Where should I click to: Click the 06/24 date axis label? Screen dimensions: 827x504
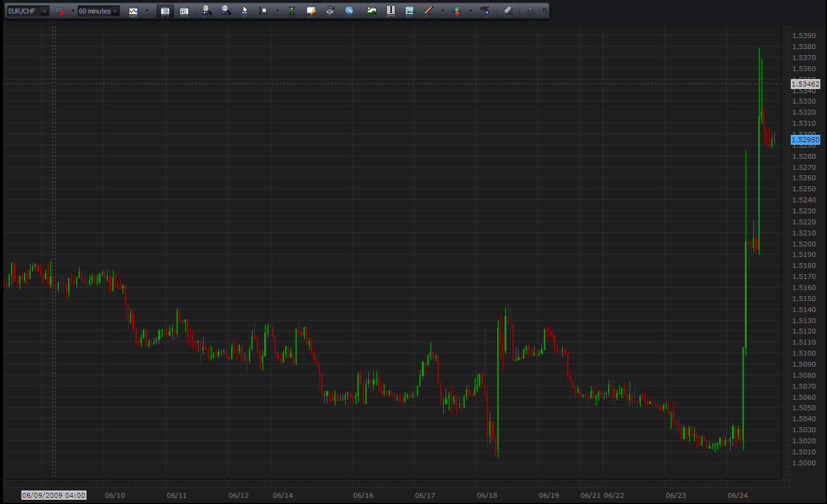pyautogui.click(x=737, y=495)
